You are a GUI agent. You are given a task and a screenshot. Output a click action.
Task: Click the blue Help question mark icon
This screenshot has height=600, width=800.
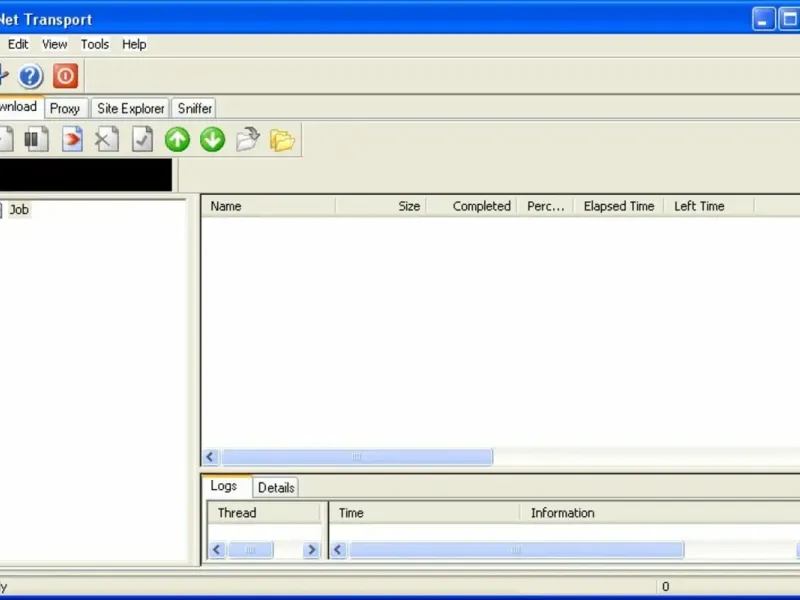[30, 76]
